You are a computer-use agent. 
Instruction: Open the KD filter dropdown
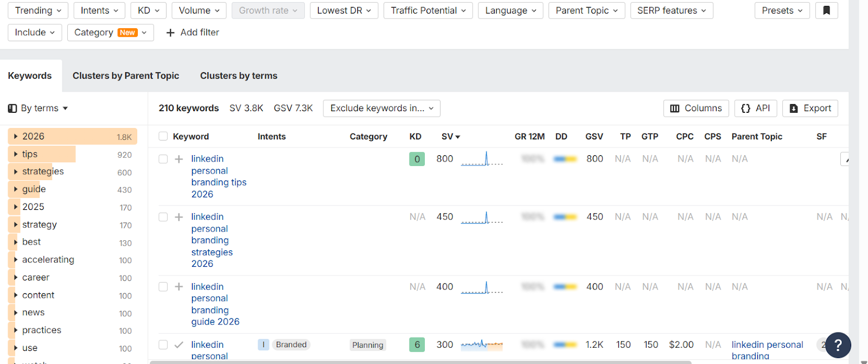[149, 10]
